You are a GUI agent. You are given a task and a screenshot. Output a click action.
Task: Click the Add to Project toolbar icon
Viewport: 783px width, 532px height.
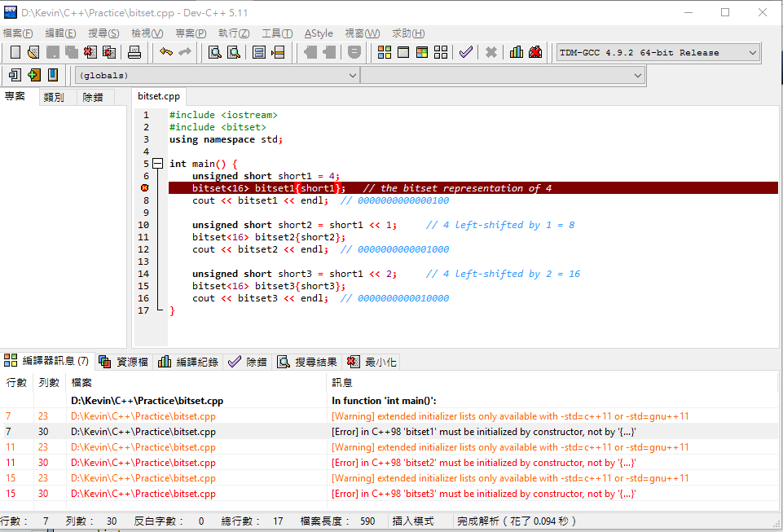[x=34, y=75]
